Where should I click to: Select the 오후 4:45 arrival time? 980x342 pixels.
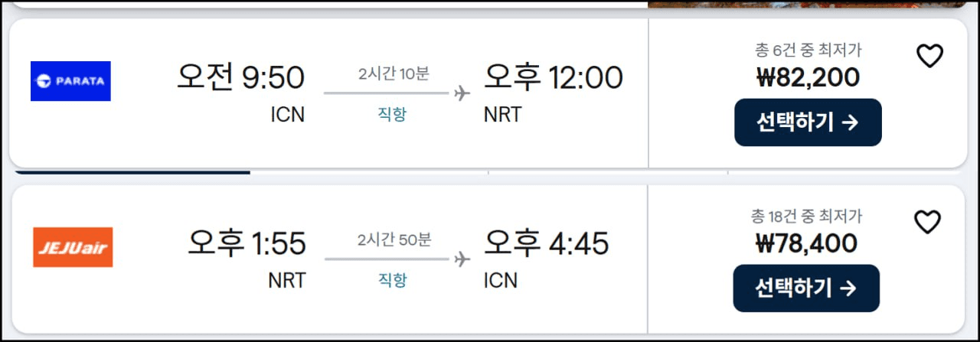pyautogui.click(x=546, y=243)
